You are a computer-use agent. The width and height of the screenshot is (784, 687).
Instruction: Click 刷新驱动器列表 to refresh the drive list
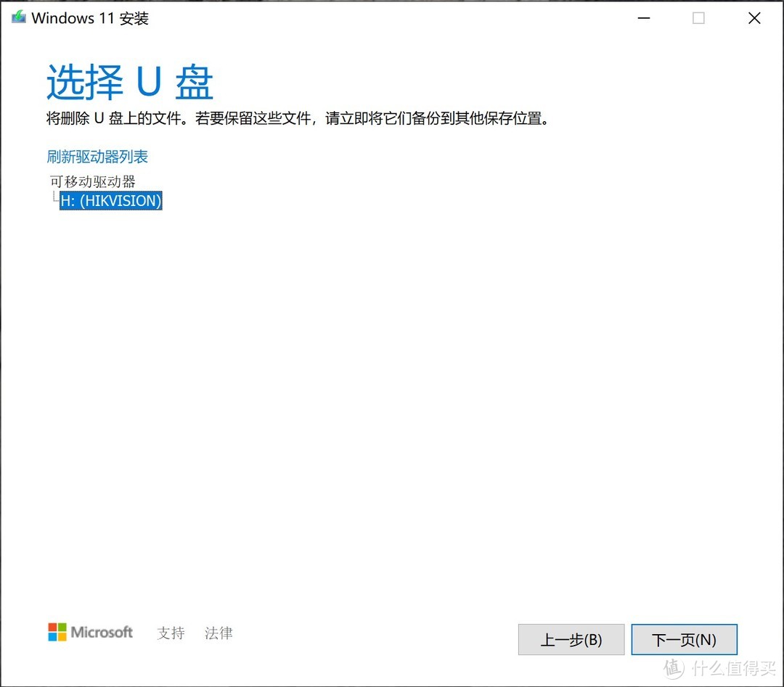click(x=97, y=157)
